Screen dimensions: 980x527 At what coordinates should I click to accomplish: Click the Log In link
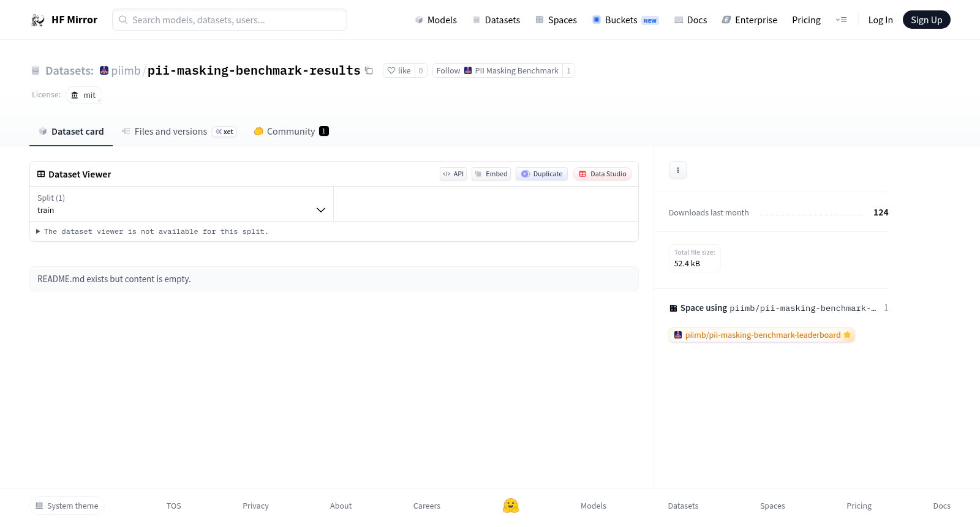tap(880, 20)
